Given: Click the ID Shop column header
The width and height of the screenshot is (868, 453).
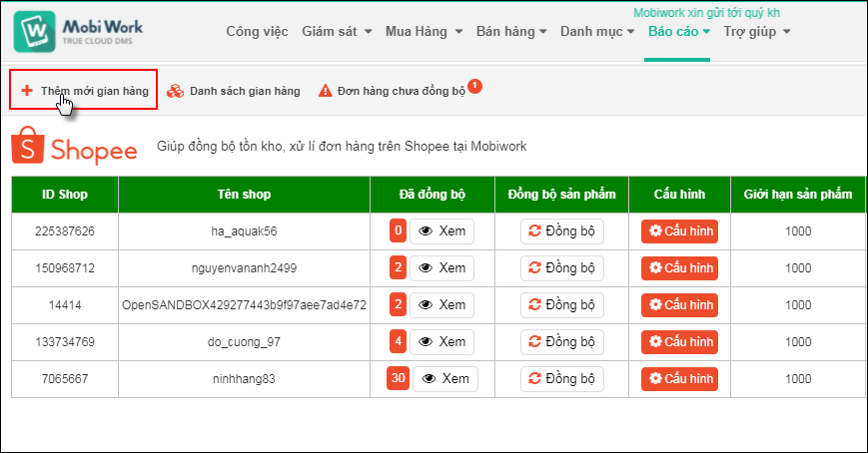Looking at the screenshot, I should tap(65, 195).
